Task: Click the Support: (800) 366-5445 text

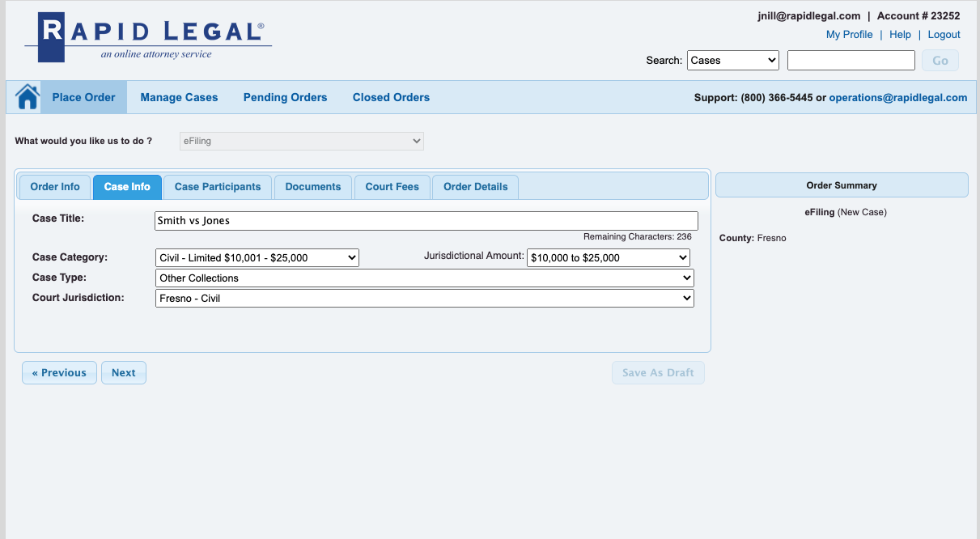Action: [753, 98]
